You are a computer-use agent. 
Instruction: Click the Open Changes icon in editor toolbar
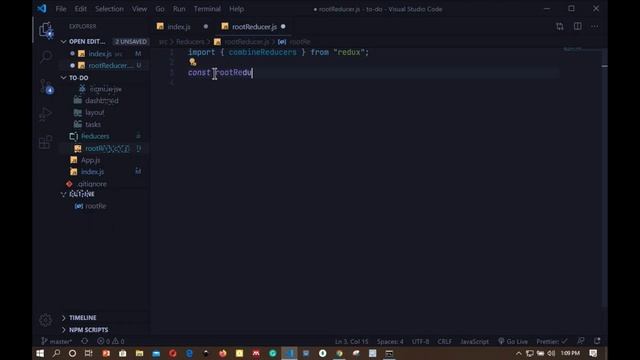pyautogui.click(x=560, y=27)
